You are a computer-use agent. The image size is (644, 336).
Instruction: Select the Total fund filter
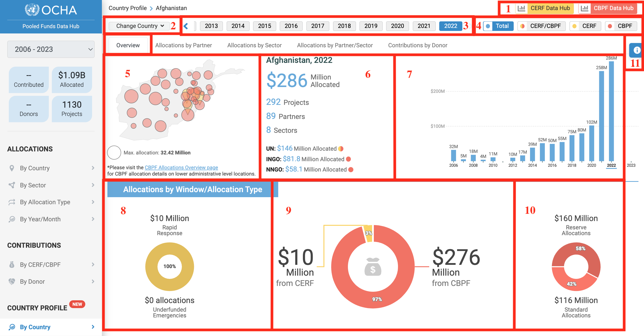[x=498, y=26]
